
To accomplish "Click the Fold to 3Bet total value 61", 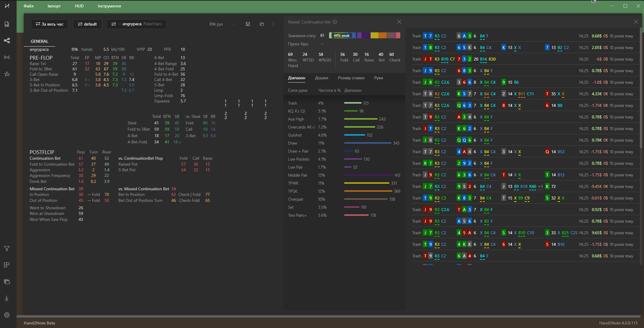I will 75,69.
